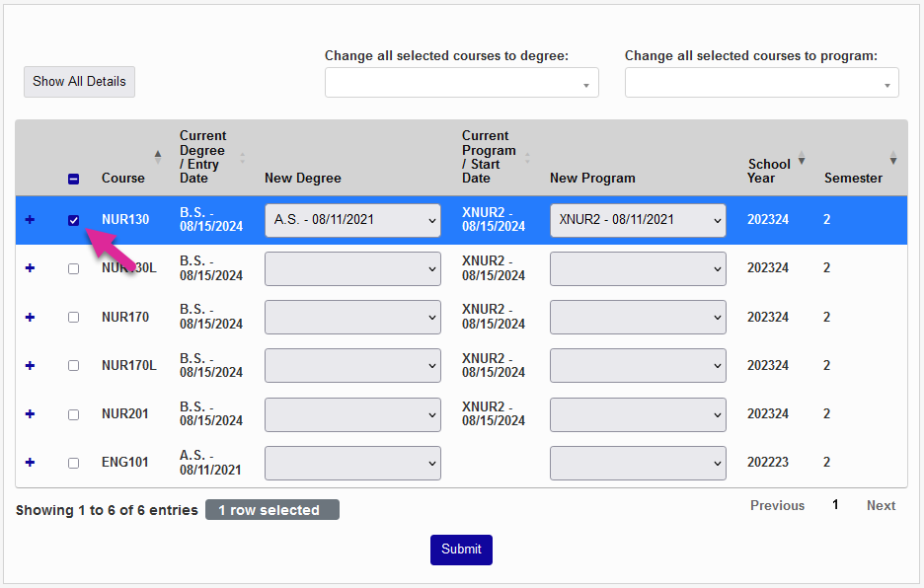Expand details for the NUR201 row

click(29, 413)
